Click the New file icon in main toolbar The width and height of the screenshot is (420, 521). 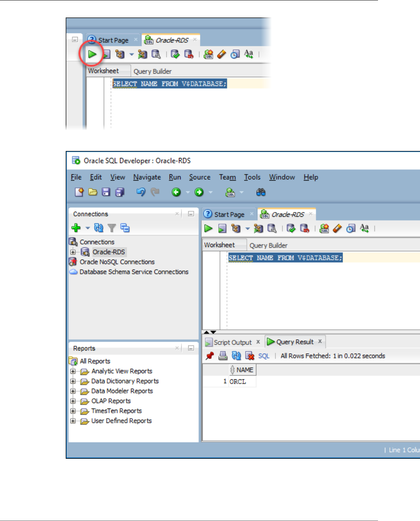click(79, 192)
